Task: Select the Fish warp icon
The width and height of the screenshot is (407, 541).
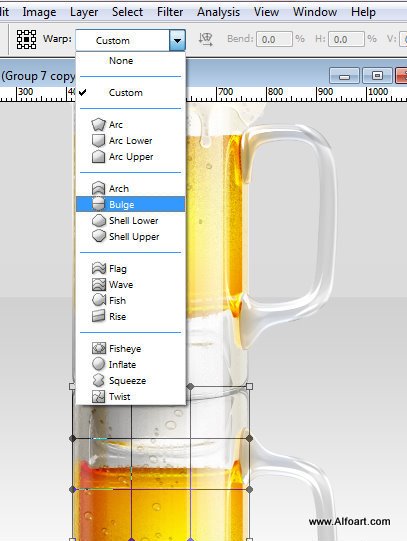Action: coord(99,300)
